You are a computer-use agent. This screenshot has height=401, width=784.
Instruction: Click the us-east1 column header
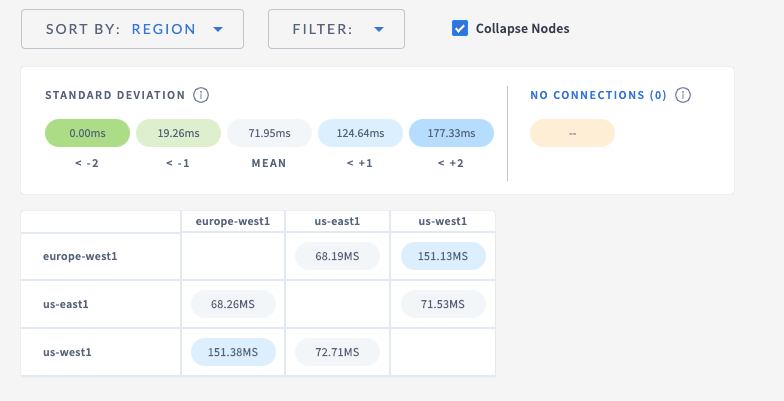[338, 221]
